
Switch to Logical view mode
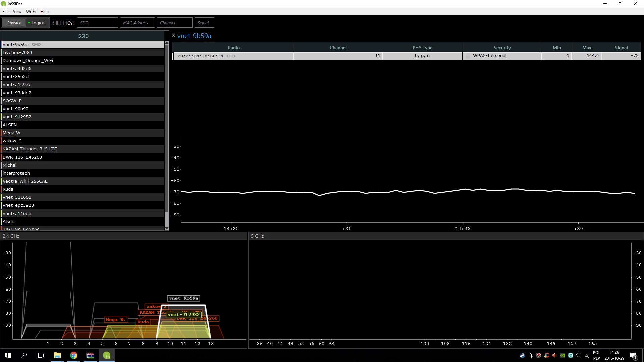(x=37, y=23)
